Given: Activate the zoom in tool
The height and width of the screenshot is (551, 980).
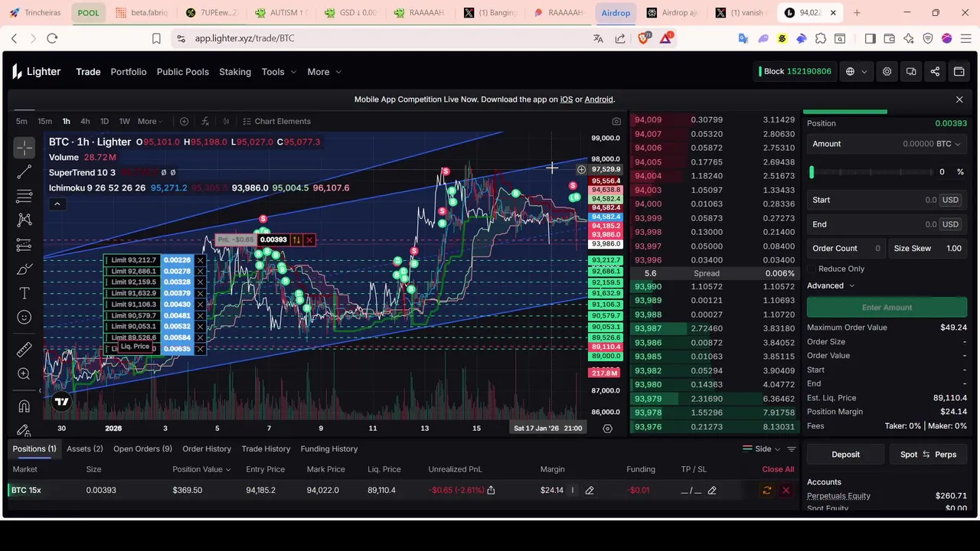Looking at the screenshot, I should pyautogui.click(x=24, y=374).
